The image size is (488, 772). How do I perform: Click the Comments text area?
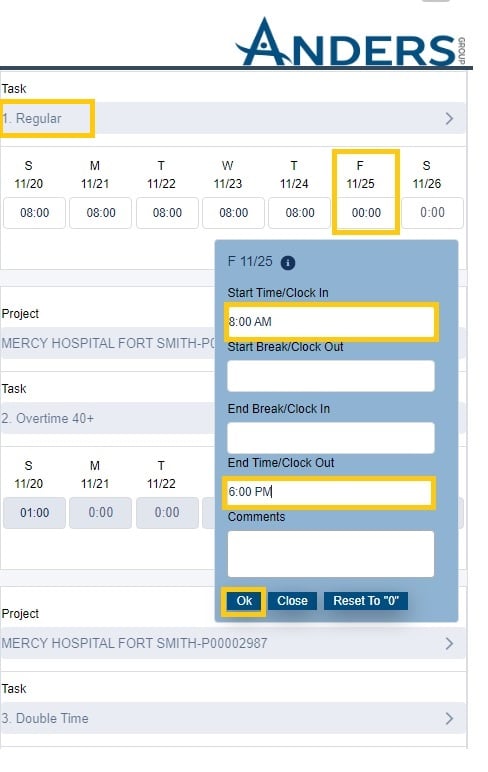331,554
